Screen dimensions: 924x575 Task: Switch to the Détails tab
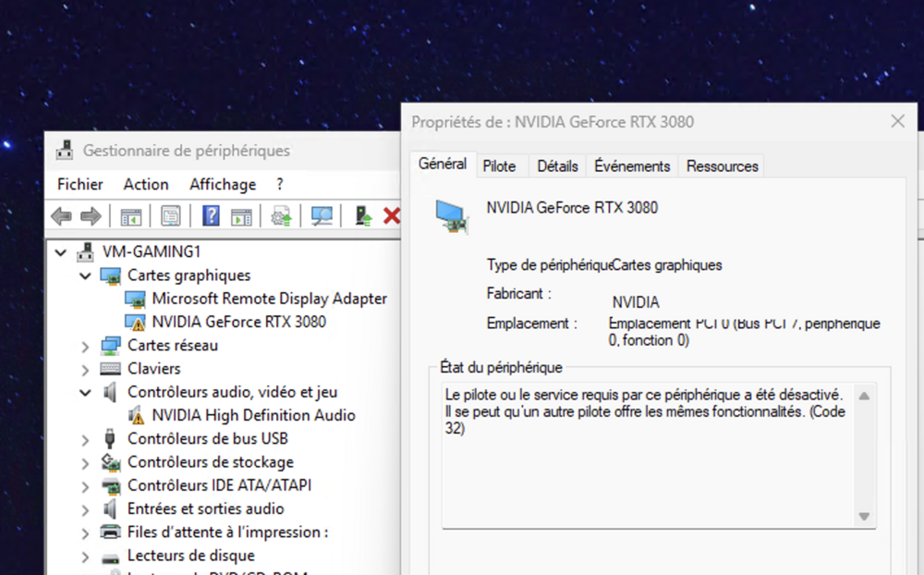[x=557, y=166]
